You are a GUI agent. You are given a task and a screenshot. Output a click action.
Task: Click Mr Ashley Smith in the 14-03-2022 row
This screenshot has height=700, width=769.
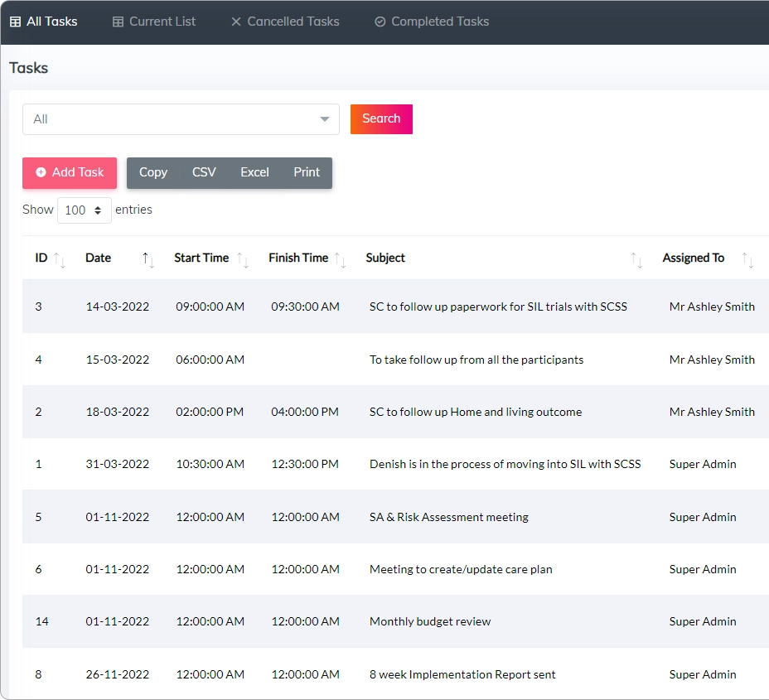(x=712, y=307)
